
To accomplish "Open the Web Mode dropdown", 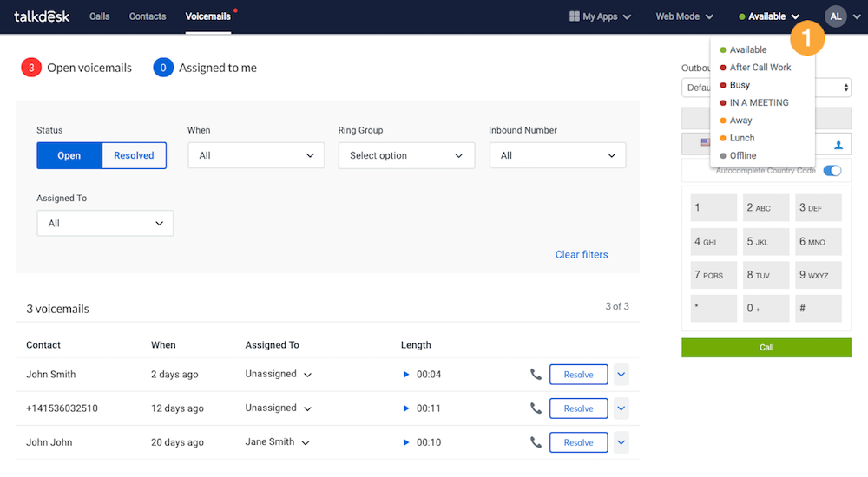I will (684, 16).
